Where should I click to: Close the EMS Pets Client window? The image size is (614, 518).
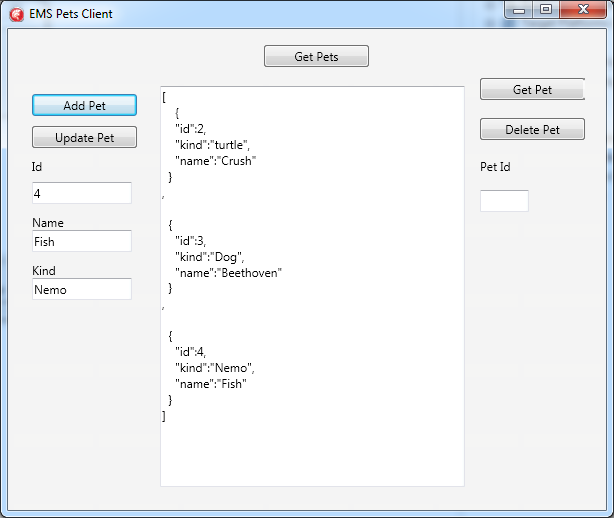click(583, 10)
